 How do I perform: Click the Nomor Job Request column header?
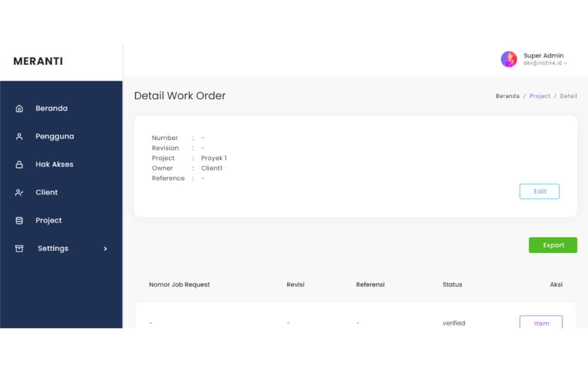pos(179,285)
